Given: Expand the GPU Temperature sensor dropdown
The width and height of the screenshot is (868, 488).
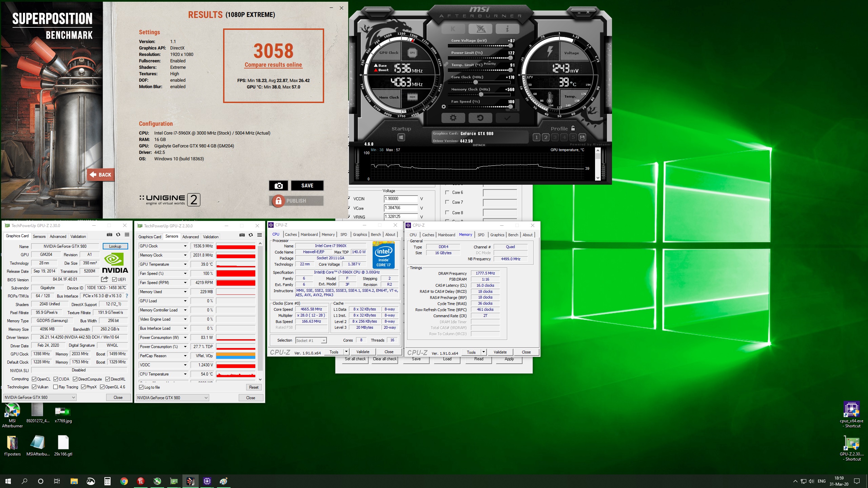Looking at the screenshot, I should 185,264.
